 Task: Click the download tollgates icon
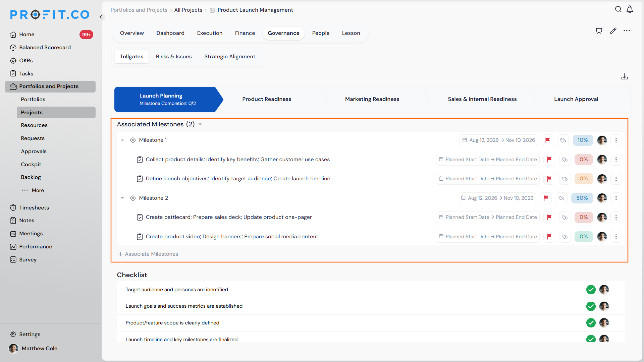624,77
